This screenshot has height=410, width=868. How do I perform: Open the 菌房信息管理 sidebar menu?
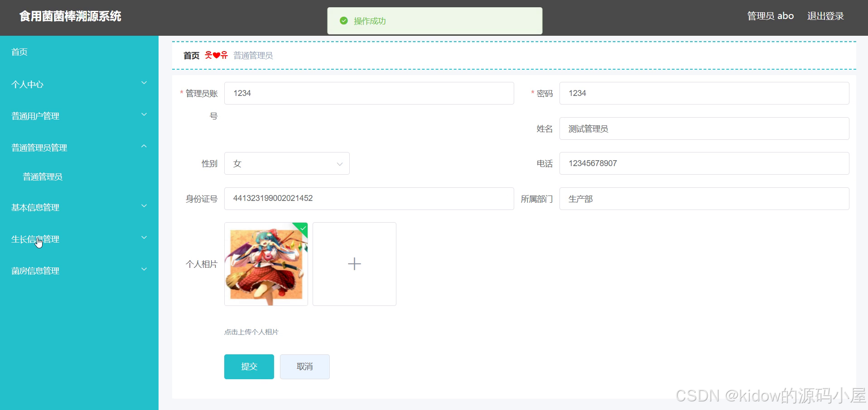(x=79, y=271)
